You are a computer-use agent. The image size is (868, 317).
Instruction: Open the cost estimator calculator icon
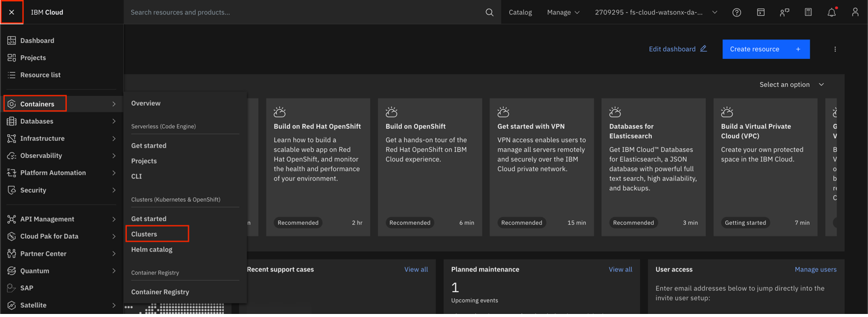point(808,12)
